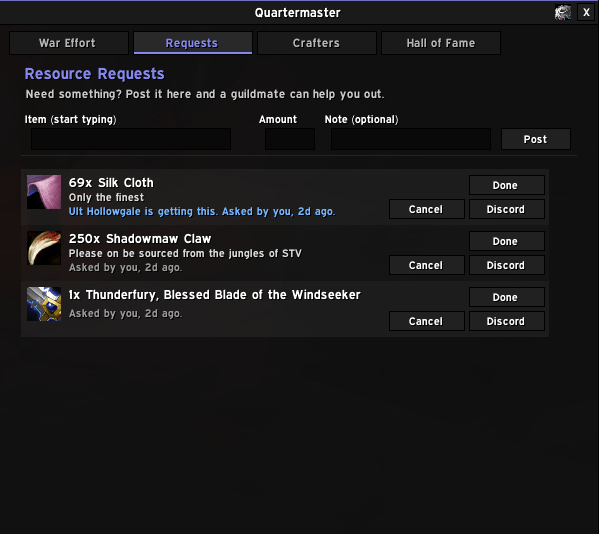Click the '69x Silk Cloth' title
Image resolution: width=599 pixels, height=534 pixels.
(111, 183)
